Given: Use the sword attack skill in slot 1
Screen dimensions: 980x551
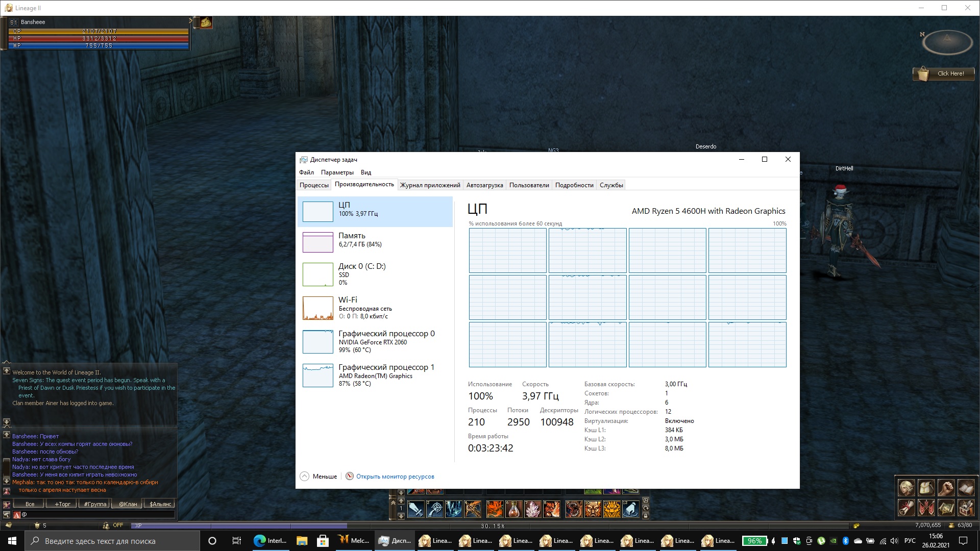Looking at the screenshot, I should tap(415, 509).
